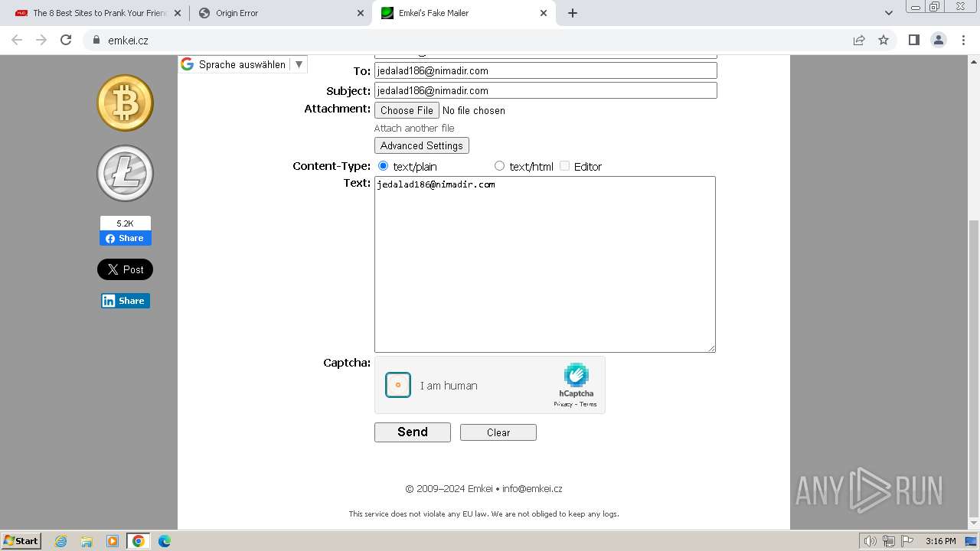The width and height of the screenshot is (980, 551).
Task: Click the Attach another file link
Action: click(x=414, y=128)
